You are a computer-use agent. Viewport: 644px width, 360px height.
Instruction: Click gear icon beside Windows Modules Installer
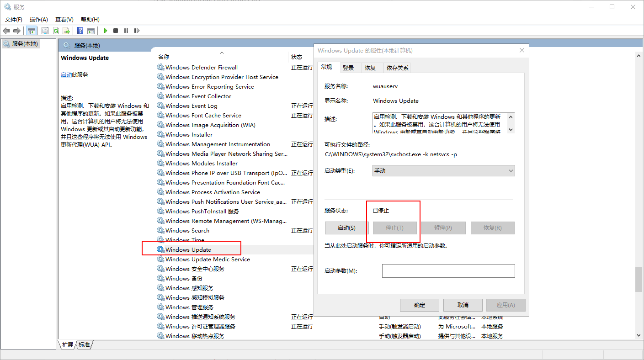pyautogui.click(x=161, y=163)
